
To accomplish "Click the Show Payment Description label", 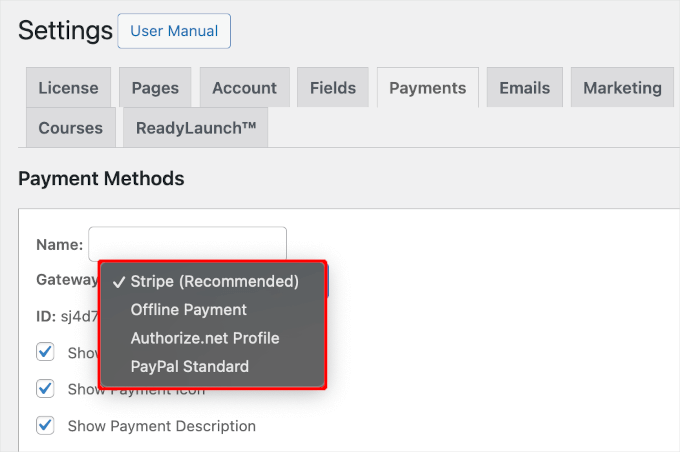I will pyautogui.click(x=162, y=426).
